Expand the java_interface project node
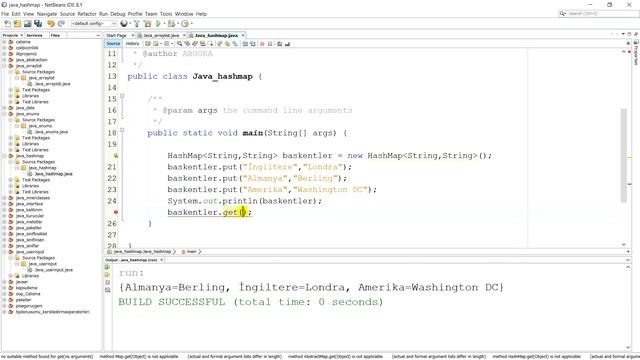Viewport: 640px width, 360px height. 4,204
